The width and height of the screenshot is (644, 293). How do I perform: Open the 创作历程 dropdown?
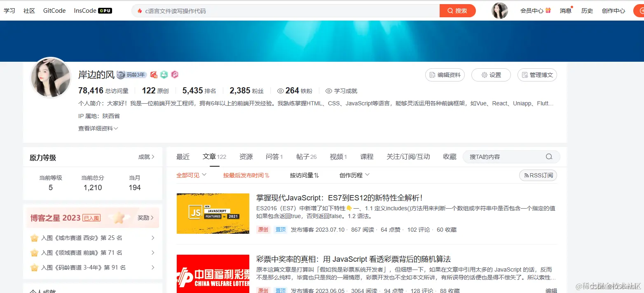click(x=354, y=175)
